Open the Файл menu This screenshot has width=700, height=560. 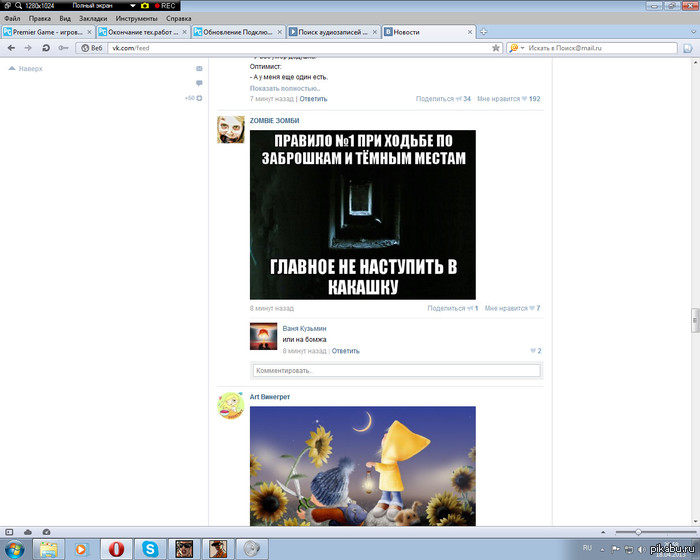pyautogui.click(x=12, y=18)
